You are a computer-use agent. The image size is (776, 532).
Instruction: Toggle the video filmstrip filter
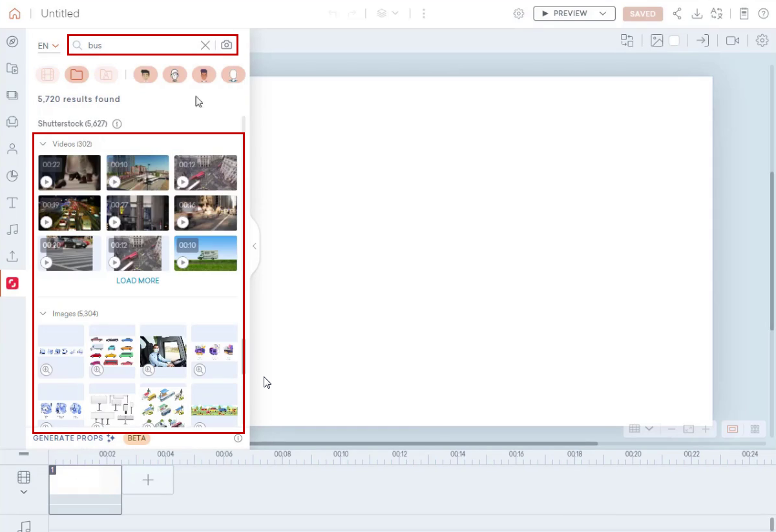48,75
